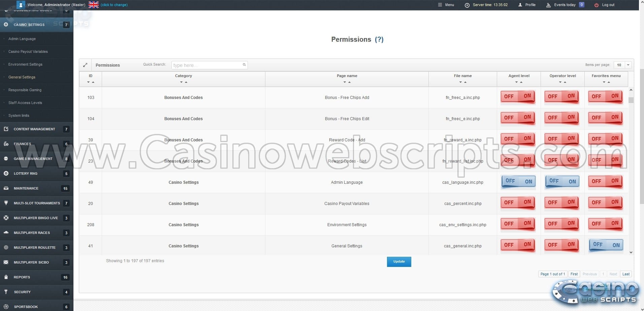Open General Settings in sidebar
The height and width of the screenshot is (311, 644).
[36, 77]
